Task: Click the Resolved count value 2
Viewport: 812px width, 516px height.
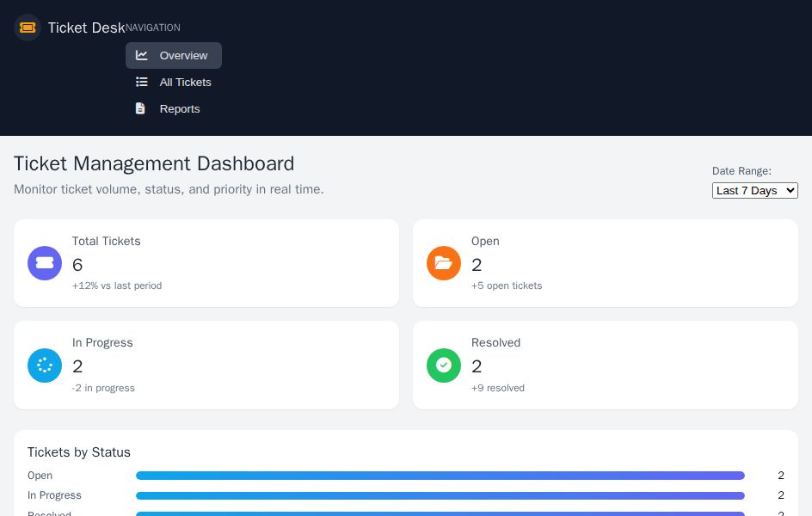Action: (477, 365)
